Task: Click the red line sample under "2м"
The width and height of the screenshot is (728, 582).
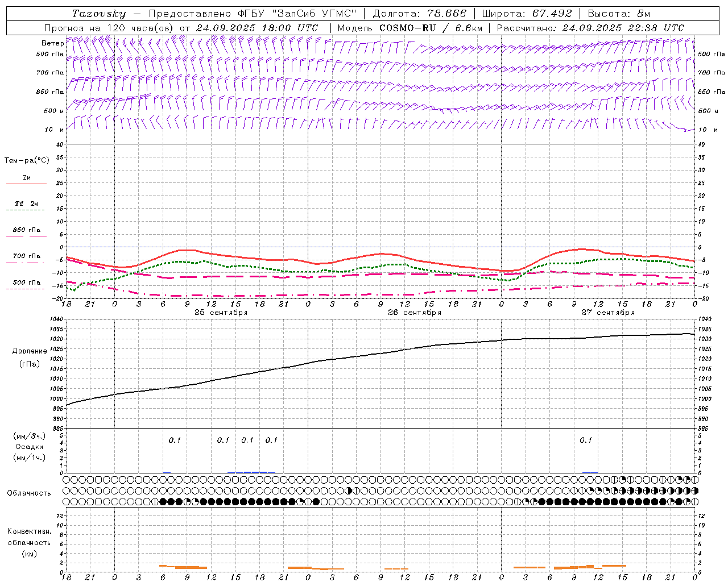Action: pos(26,184)
